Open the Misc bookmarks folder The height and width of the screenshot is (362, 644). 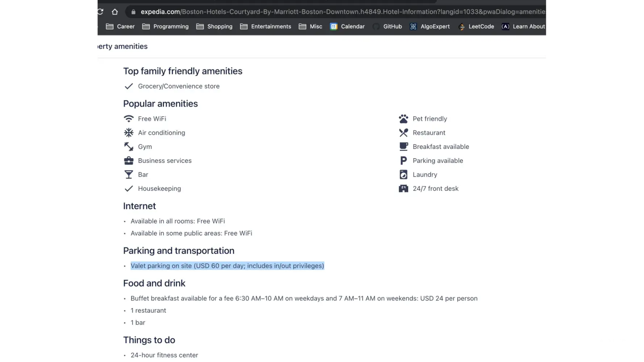(x=310, y=26)
